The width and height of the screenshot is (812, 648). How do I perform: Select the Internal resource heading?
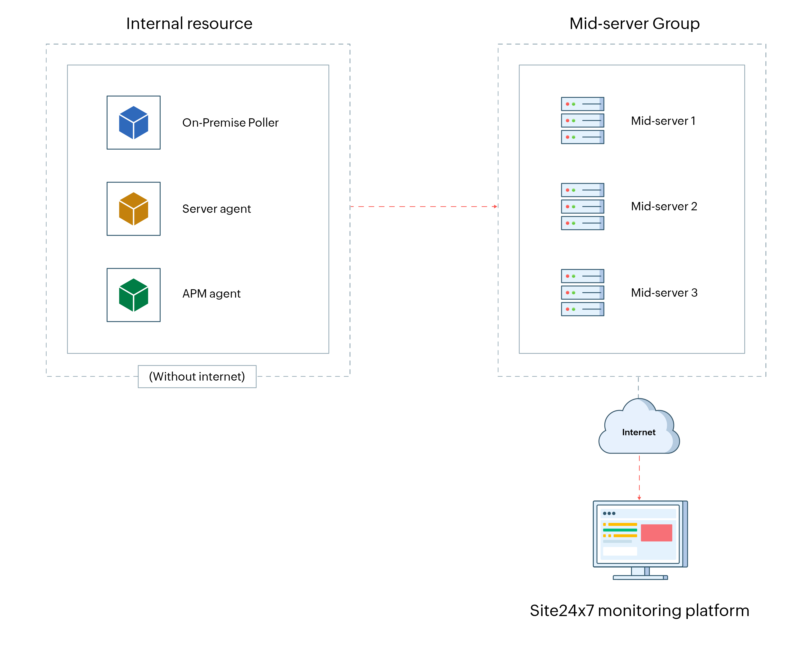[x=189, y=23]
